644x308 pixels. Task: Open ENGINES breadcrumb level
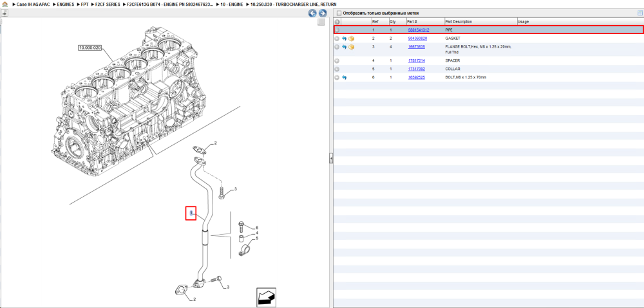click(x=66, y=4)
